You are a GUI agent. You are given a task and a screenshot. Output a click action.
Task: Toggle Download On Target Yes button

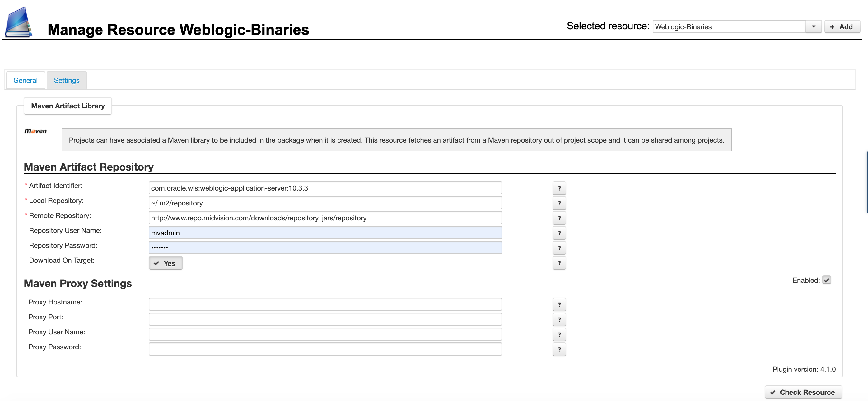click(166, 263)
